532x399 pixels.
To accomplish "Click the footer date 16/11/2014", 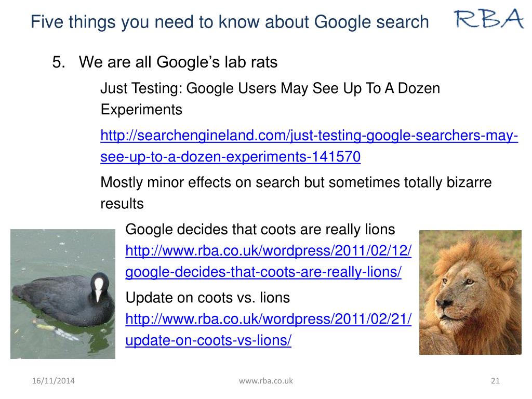I will pos(54,381).
